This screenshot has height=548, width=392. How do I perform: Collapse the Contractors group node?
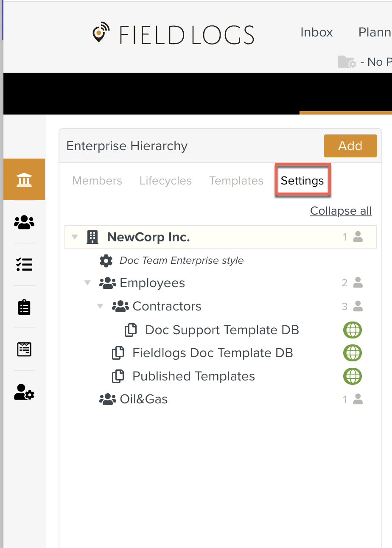pos(101,306)
